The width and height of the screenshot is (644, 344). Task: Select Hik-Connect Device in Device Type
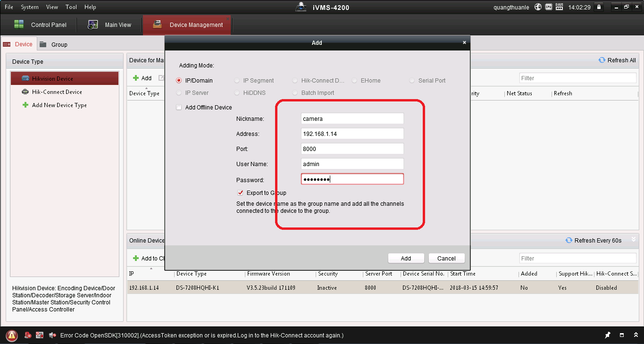(57, 92)
